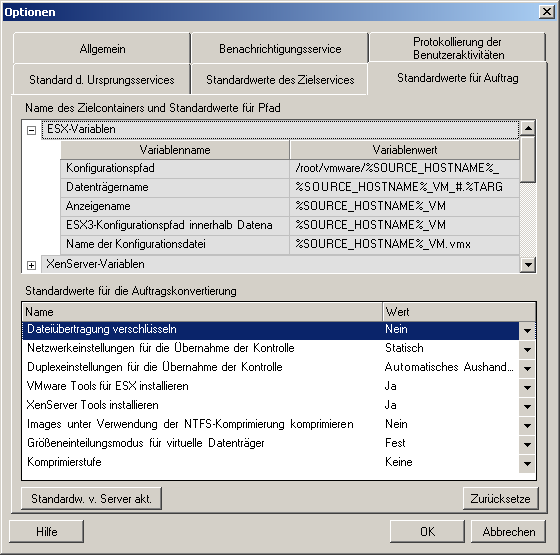560x555 pixels.
Task: Expand the XenServer-Variablen node
Action: tap(31, 265)
